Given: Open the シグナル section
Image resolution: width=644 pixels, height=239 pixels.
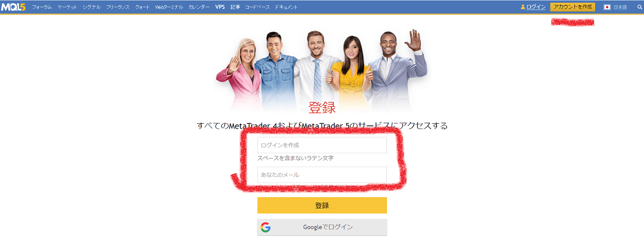Looking at the screenshot, I should point(91,7).
